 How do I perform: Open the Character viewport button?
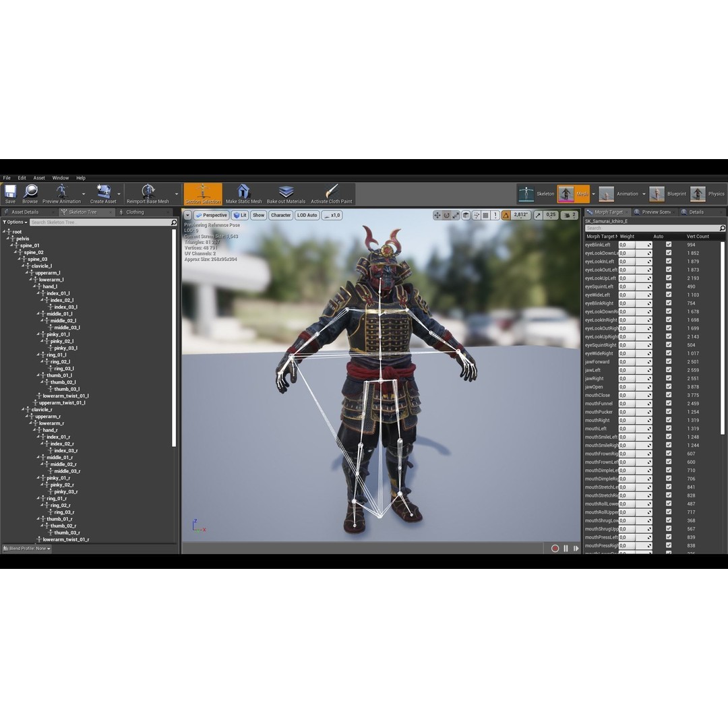coord(280,215)
